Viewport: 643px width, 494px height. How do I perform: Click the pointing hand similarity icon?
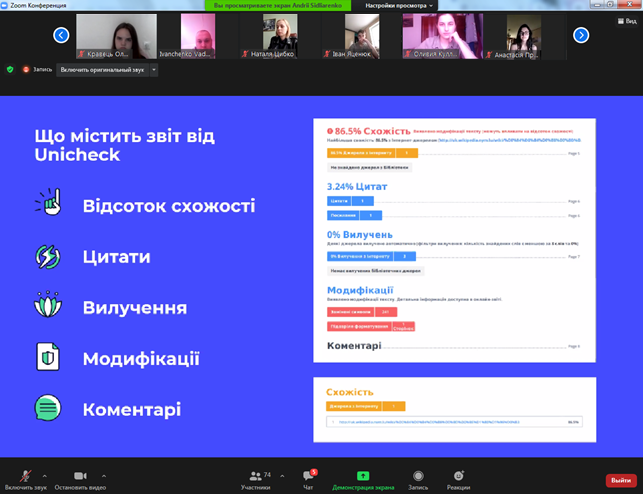coord(48,202)
